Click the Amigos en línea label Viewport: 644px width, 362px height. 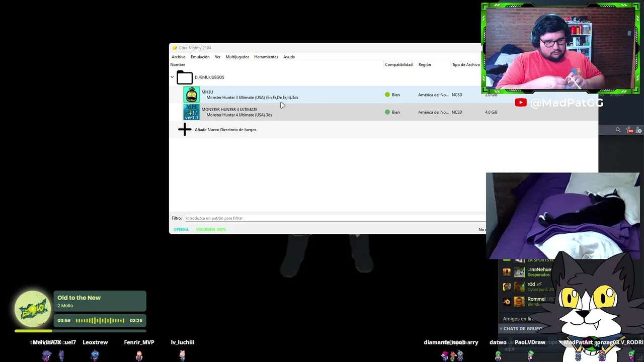(518, 319)
